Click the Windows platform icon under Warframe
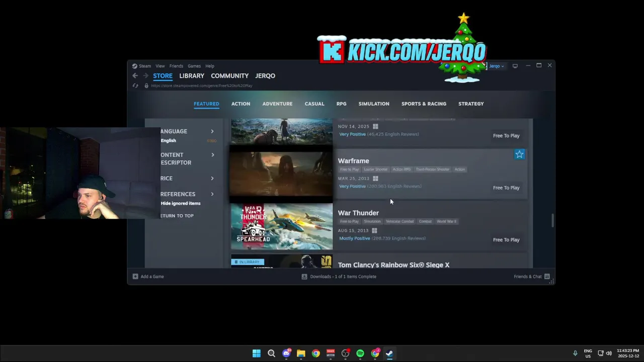Screen dimensions: 644x362 click(375, 178)
